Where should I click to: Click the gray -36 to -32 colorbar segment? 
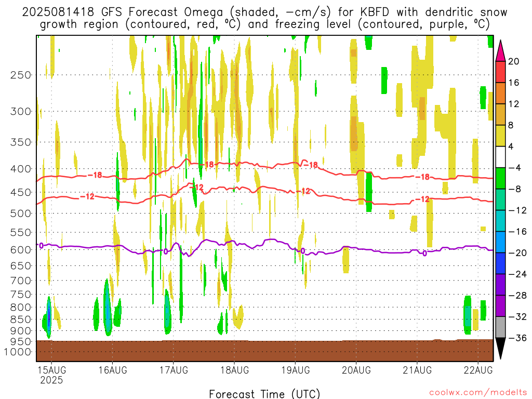click(500, 327)
